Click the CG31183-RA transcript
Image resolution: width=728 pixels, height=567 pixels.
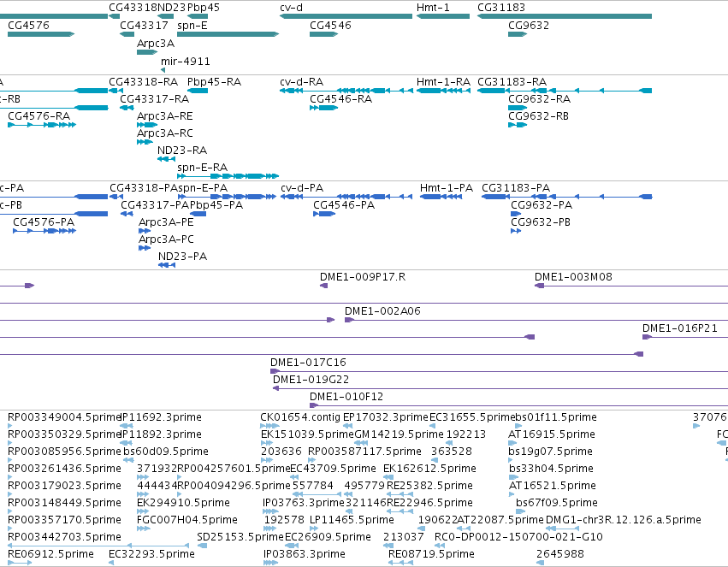(565, 91)
